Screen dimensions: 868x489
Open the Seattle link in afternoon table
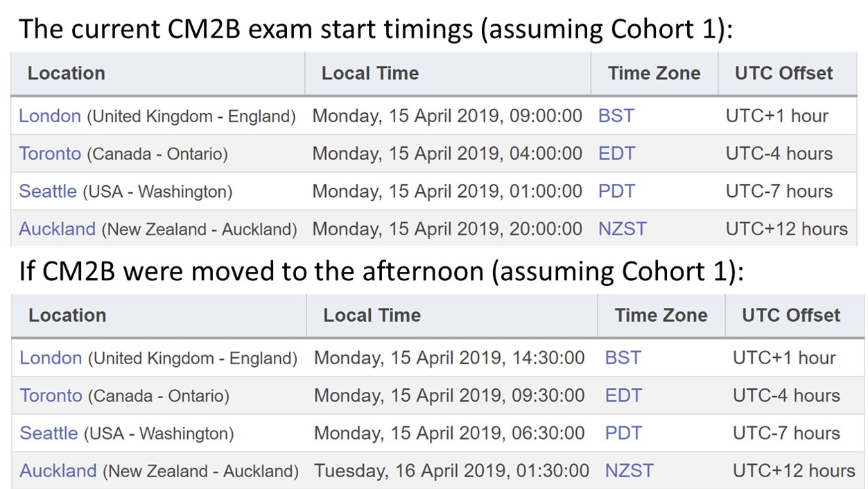(49, 433)
